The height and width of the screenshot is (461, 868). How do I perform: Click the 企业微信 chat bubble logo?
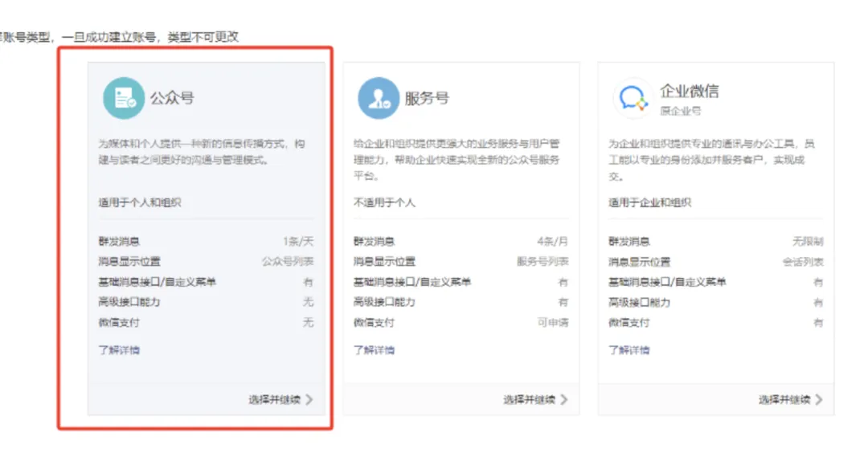point(633,98)
